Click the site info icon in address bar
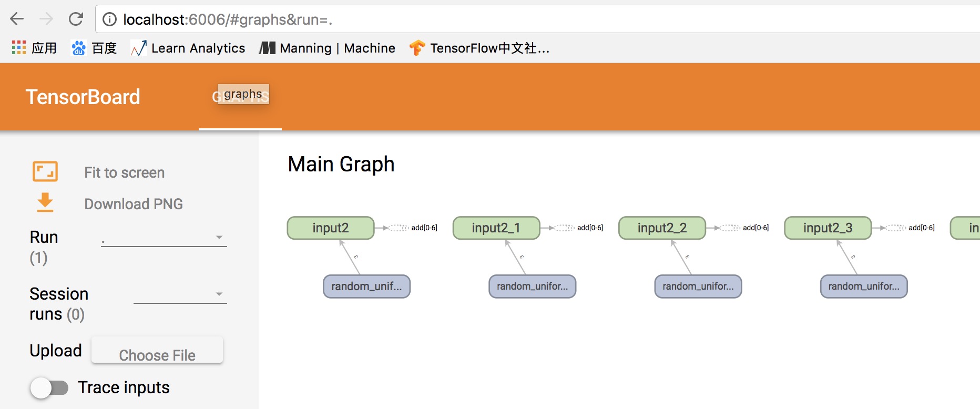Viewport: 980px width, 409px height. tap(109, 19)
